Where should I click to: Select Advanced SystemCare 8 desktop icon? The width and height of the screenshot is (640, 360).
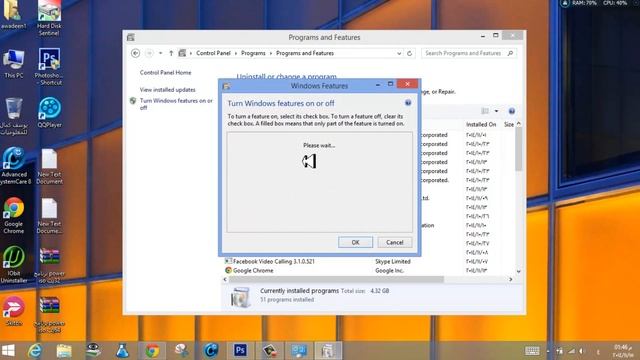pos(15,166)
